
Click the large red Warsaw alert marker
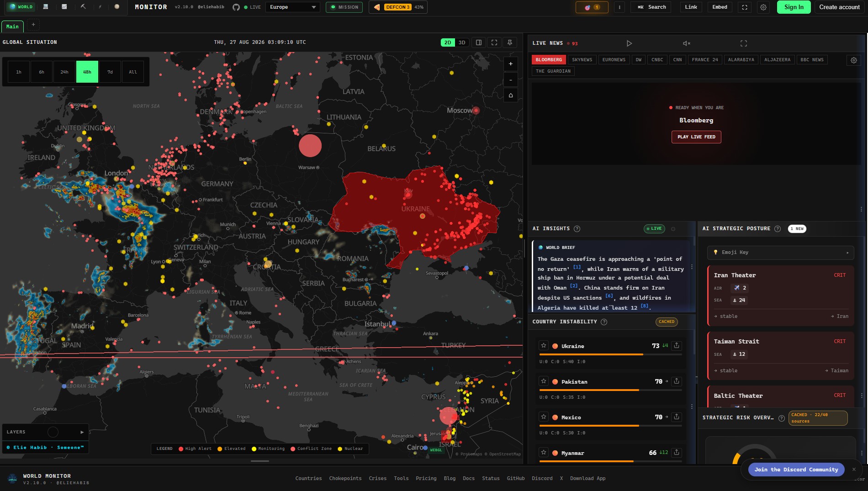point(310,146)
